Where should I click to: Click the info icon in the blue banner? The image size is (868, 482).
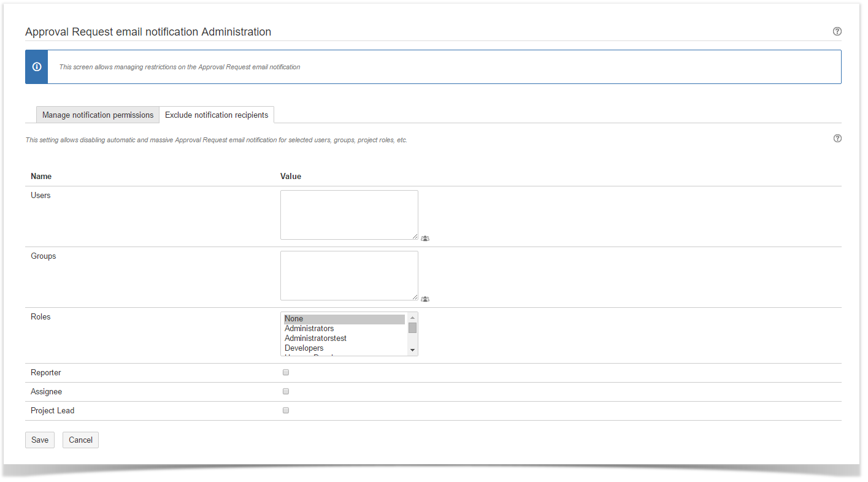click(37, 67)
